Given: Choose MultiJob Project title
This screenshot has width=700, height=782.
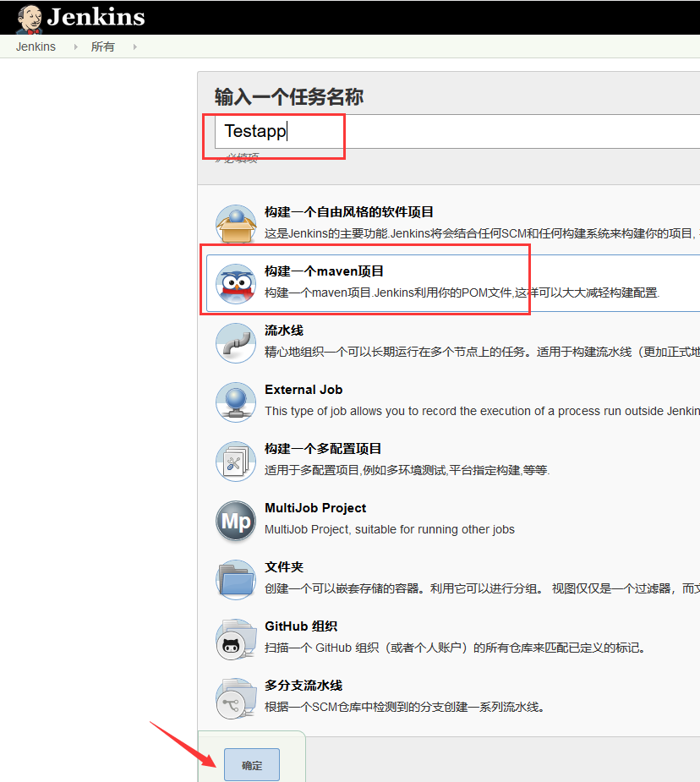Looking at the screenshot, I should tap(315, 508).
